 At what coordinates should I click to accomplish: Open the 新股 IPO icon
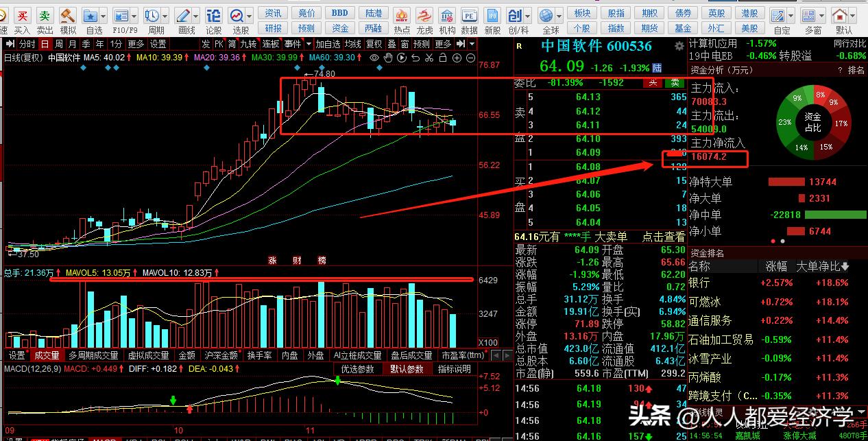click(x=492, y=15)
